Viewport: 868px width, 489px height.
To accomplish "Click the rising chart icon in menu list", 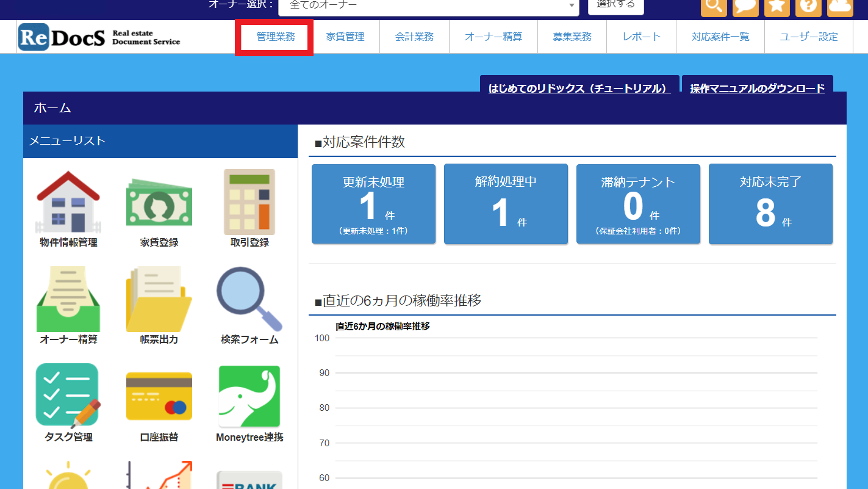I will click(x=159, y=475).
